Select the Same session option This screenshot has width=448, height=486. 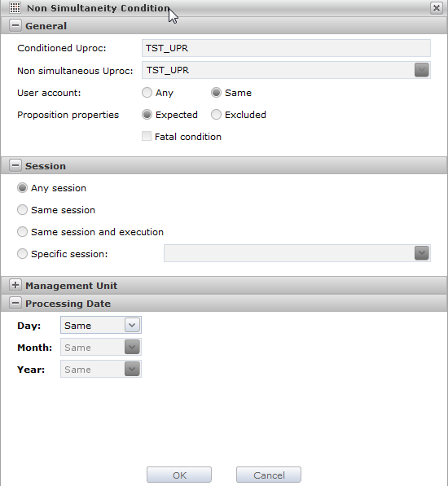coord(22,210)
